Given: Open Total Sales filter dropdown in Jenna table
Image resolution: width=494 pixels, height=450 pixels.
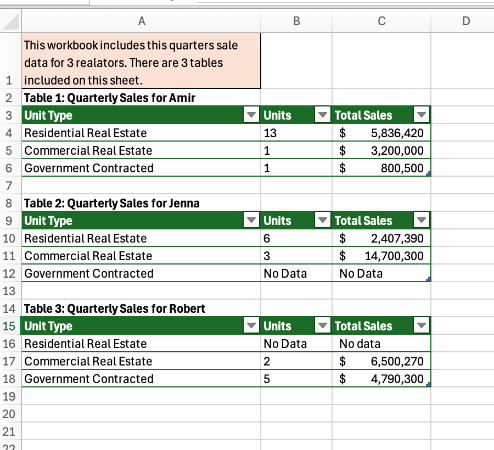Looking at the screenshot, I should click(421, 220).
